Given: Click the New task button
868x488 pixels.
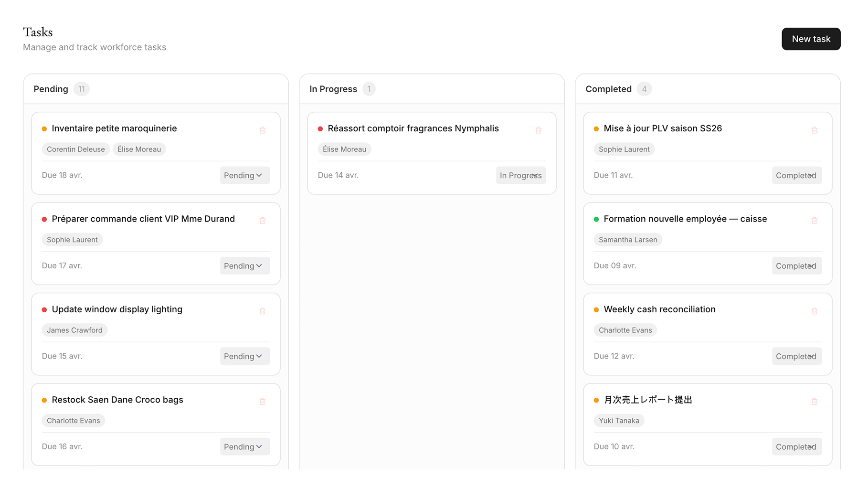Looking at the screenshot, I should click(811, 39).
